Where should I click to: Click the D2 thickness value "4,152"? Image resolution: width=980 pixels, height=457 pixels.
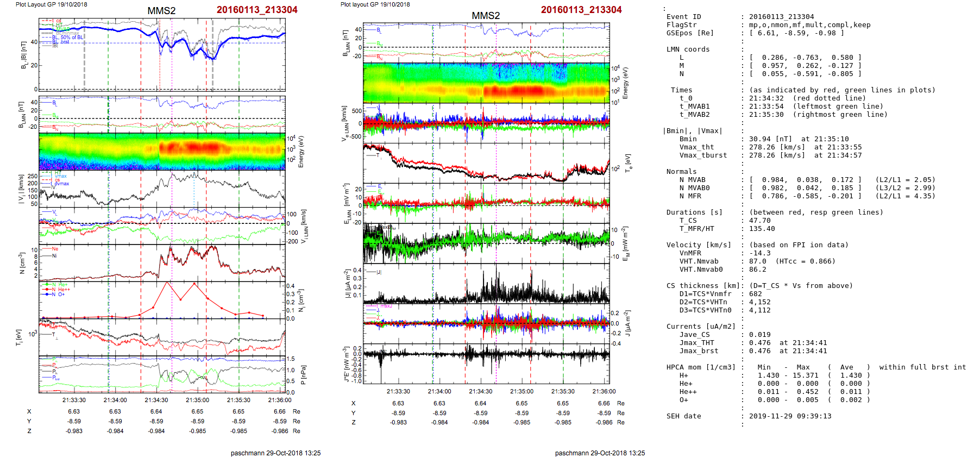click(759, 302)
